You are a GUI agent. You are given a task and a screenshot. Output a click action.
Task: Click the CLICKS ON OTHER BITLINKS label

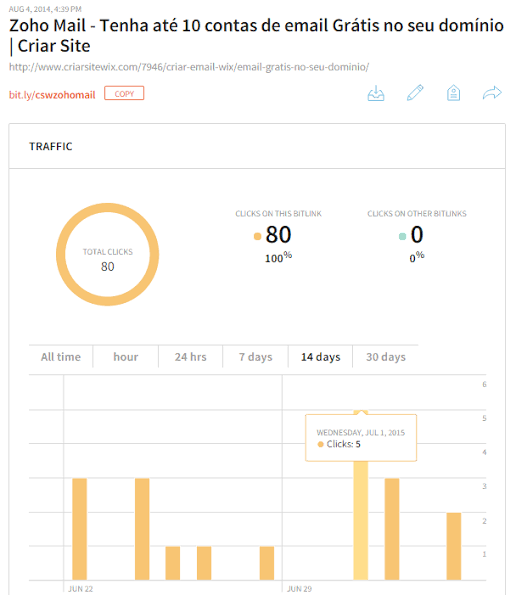click(x=417, y=214)
